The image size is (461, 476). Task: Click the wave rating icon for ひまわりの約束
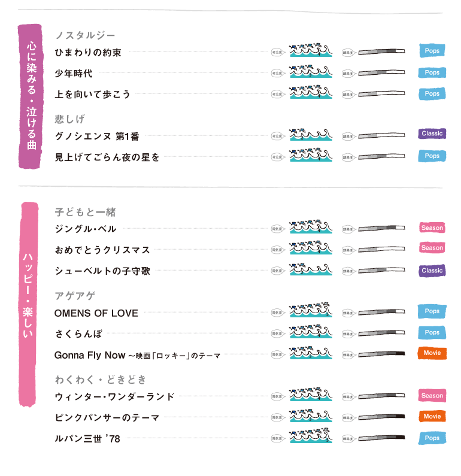tap(311, 51)
